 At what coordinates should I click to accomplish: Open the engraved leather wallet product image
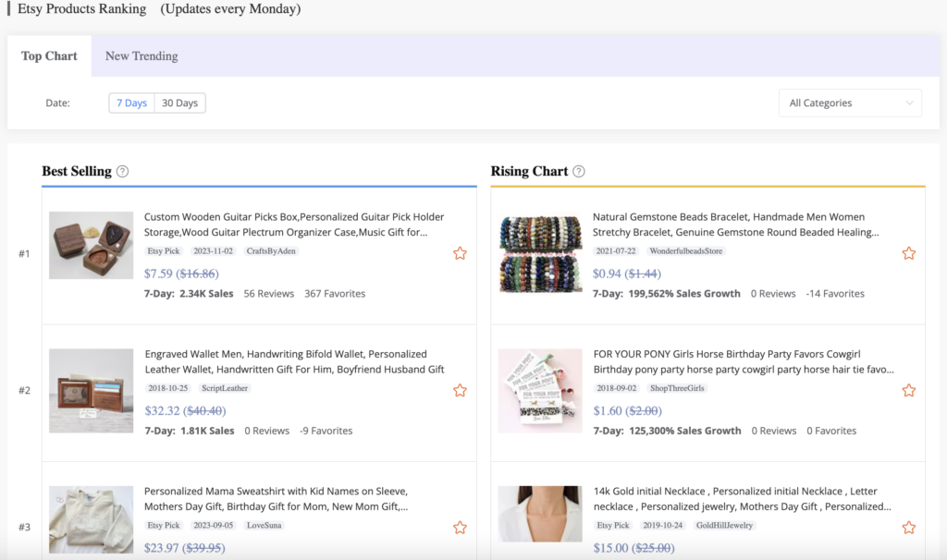click(92, 391)
